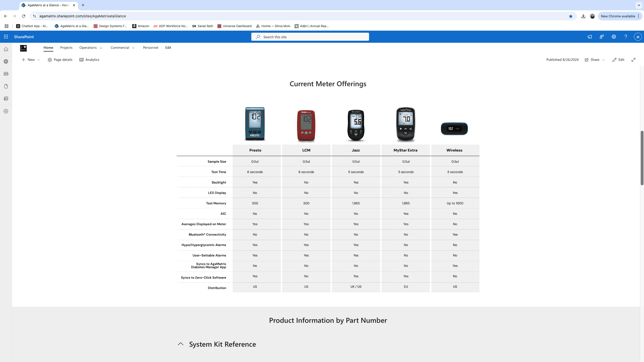Viewport: 644px width, 362px height.
Task: Click the vertical page scrollbar thumb
Action: [x=642, y=158]
